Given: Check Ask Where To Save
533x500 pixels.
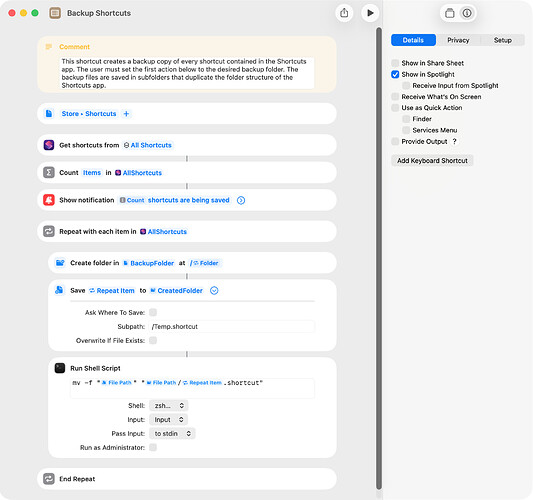Looking at the screenshot, I should (153, 312).
